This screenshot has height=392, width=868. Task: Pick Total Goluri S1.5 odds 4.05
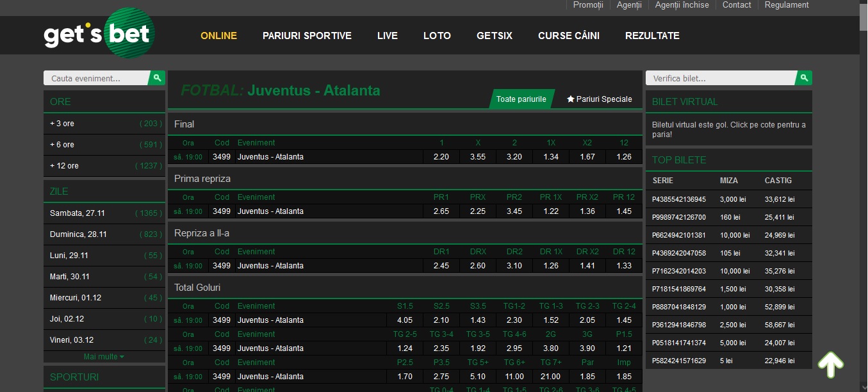click(405, 320)
